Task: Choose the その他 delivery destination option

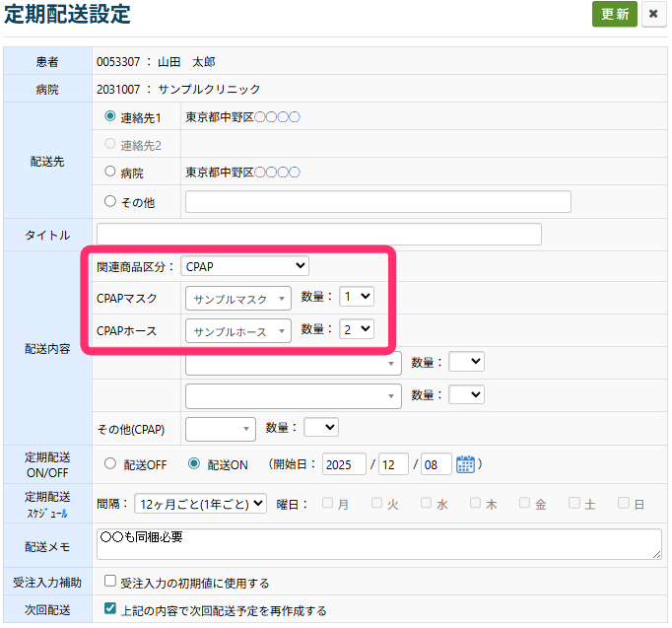Action: click(x=110, y=201)
